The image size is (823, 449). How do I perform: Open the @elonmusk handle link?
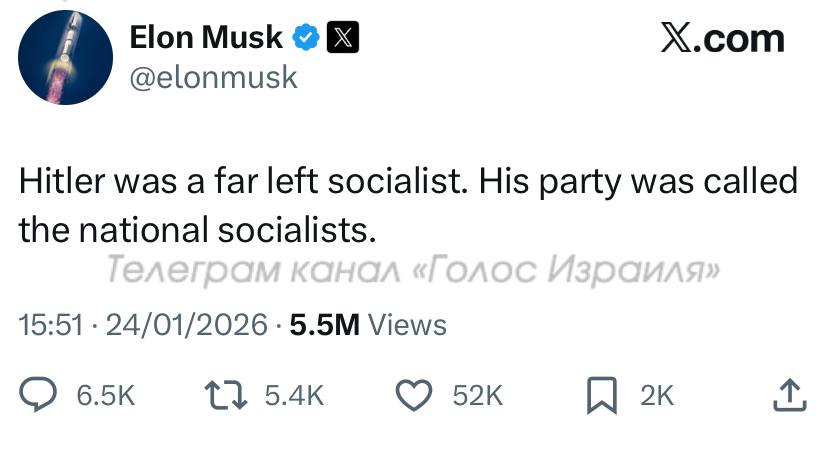point(214,76)
